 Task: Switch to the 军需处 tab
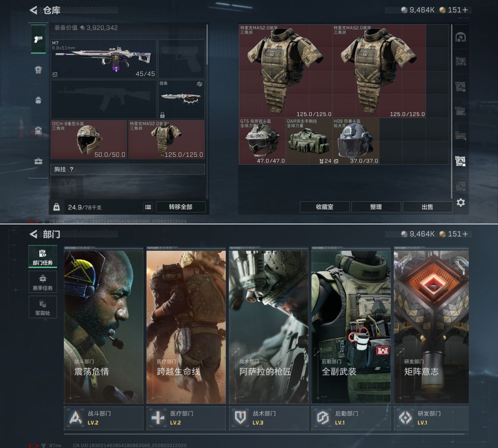point(42,307)
